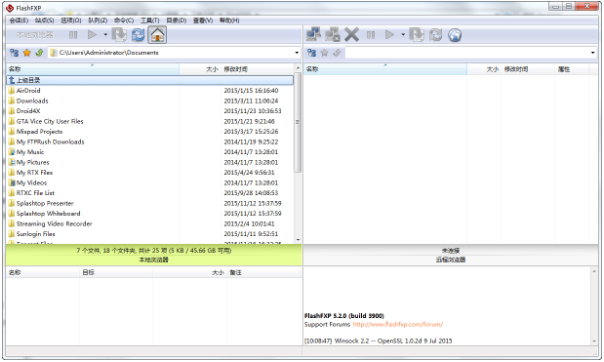Select the Downloads folder

[x=150, y=101]
